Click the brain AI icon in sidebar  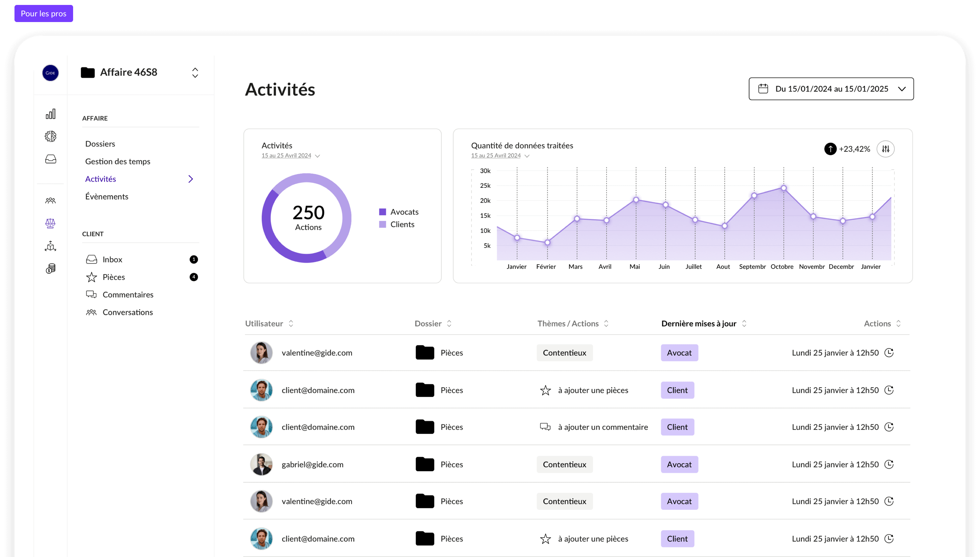[50, 136]
